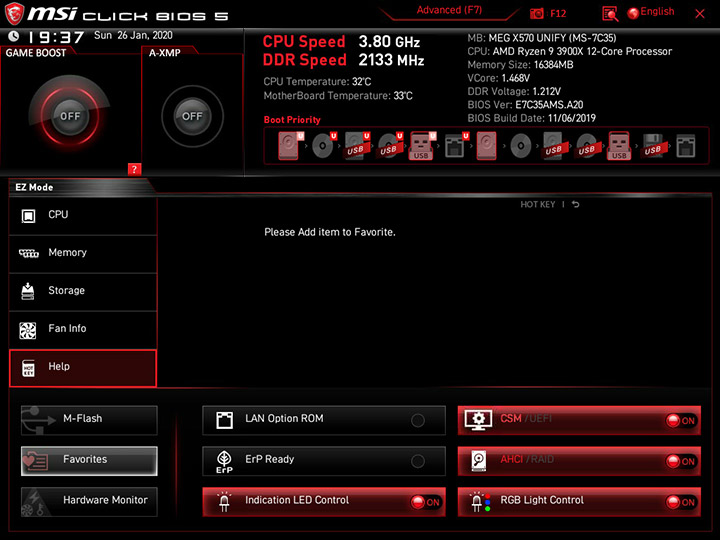The height and width of the screenshot is (540, 720).
Task: Click the hot key icon beside Help
Action: [28, 368]
